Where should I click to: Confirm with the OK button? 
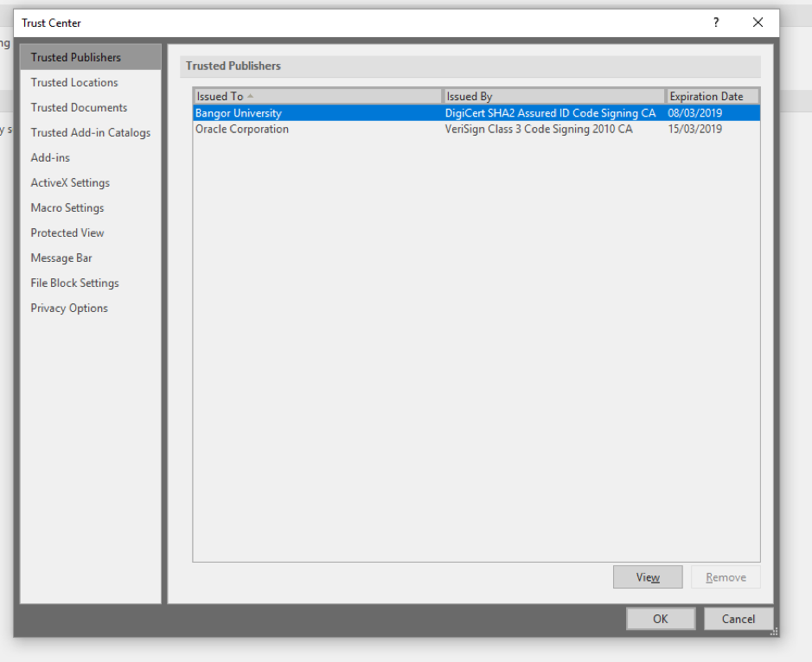click(x=661, y=619)
